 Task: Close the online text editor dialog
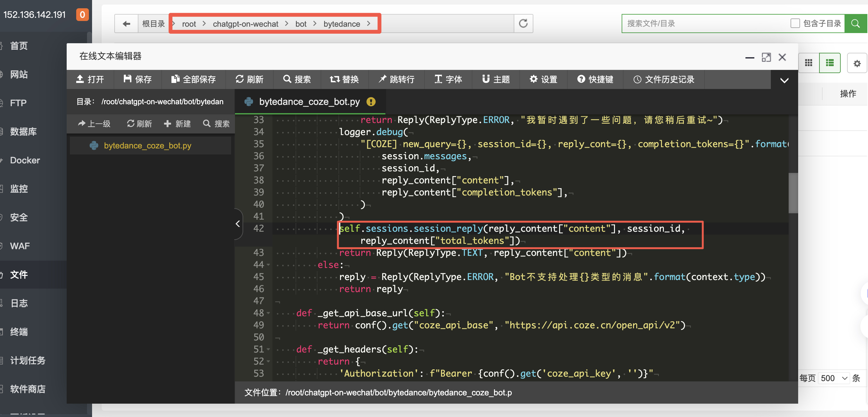tap(782, 57)
